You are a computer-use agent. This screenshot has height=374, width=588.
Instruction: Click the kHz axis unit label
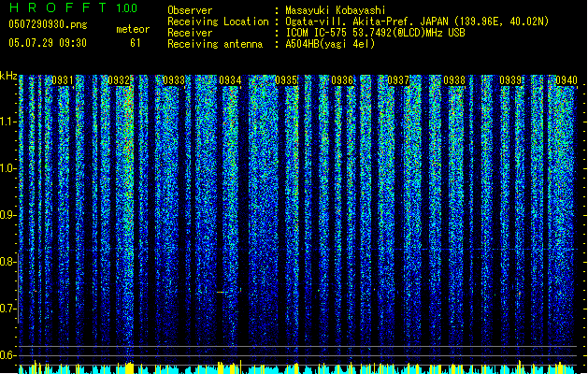point(8,76)
